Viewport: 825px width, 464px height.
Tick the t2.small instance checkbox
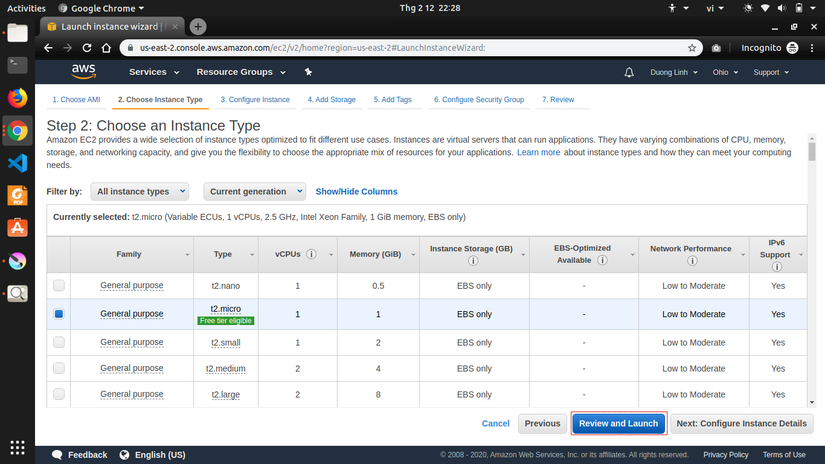pos(59,342)
